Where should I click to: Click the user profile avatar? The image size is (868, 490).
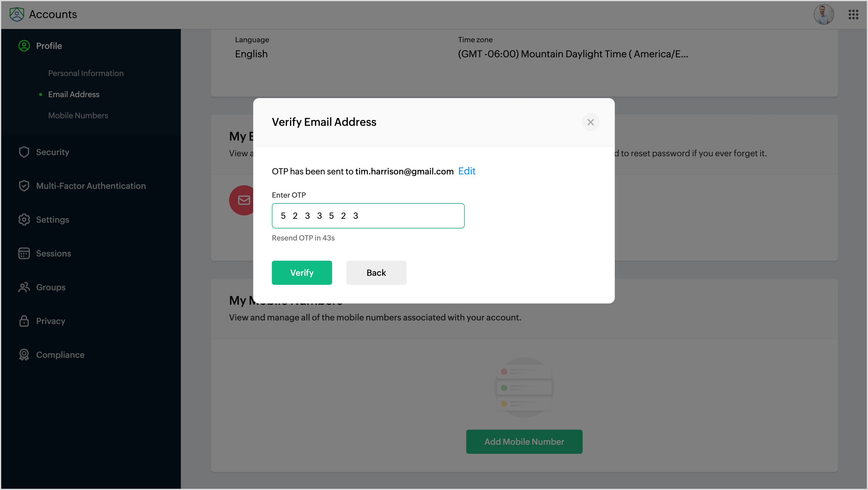pyautogui.click(x=823, y=14)
